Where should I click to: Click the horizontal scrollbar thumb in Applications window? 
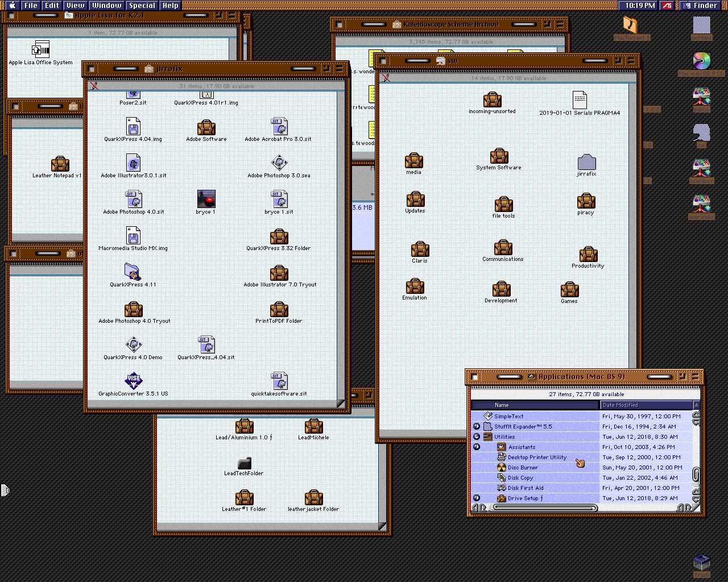(545, 508)
